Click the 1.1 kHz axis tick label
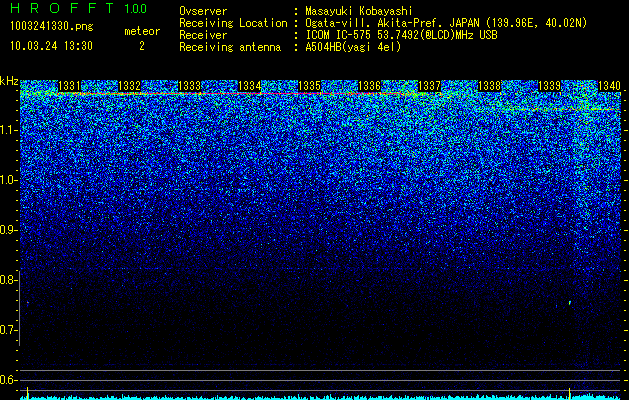 7,130
